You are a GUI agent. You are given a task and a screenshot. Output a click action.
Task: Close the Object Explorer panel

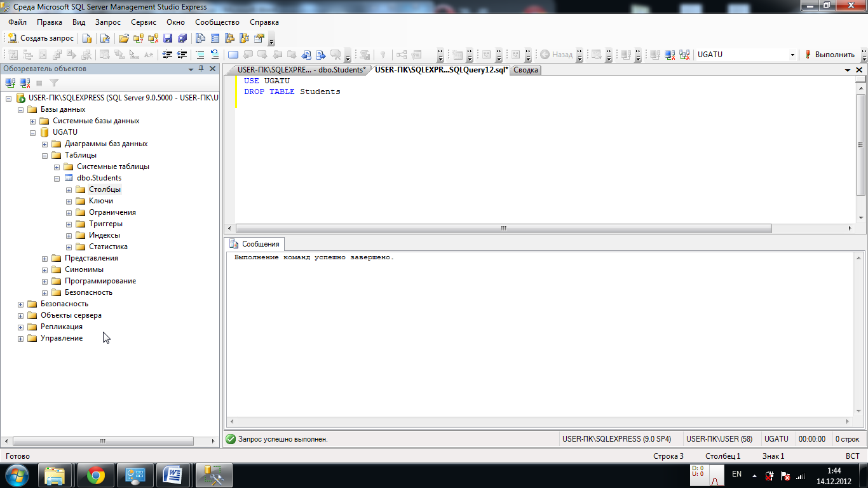(x=213, y=69)
